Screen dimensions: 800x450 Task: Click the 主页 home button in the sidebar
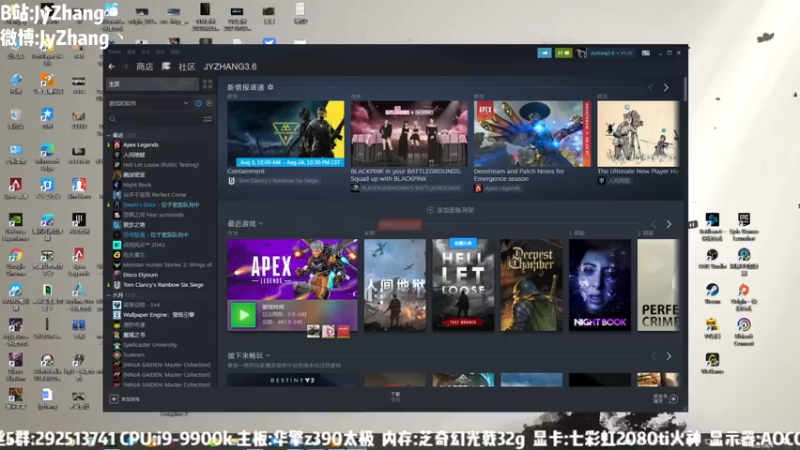[x=152, y=84]
